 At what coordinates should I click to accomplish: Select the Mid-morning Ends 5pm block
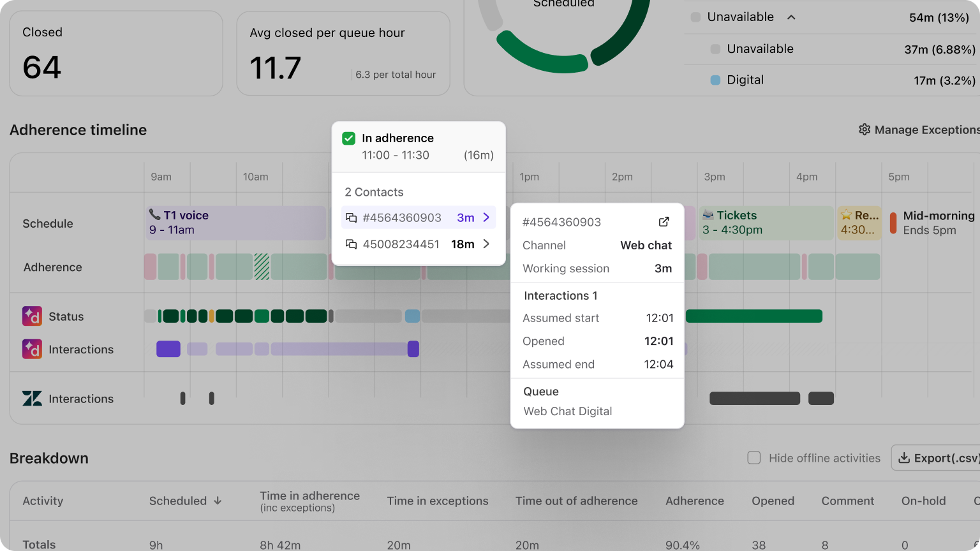(x=933, y=223)
